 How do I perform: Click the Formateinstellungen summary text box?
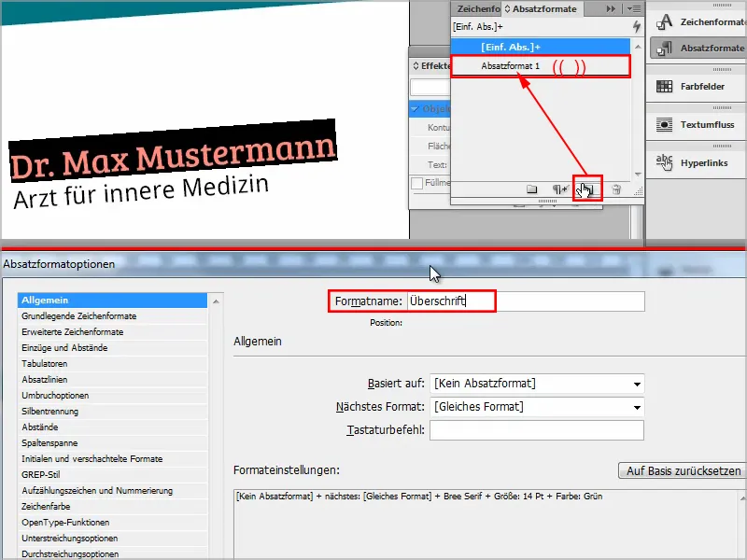[486, 524]
